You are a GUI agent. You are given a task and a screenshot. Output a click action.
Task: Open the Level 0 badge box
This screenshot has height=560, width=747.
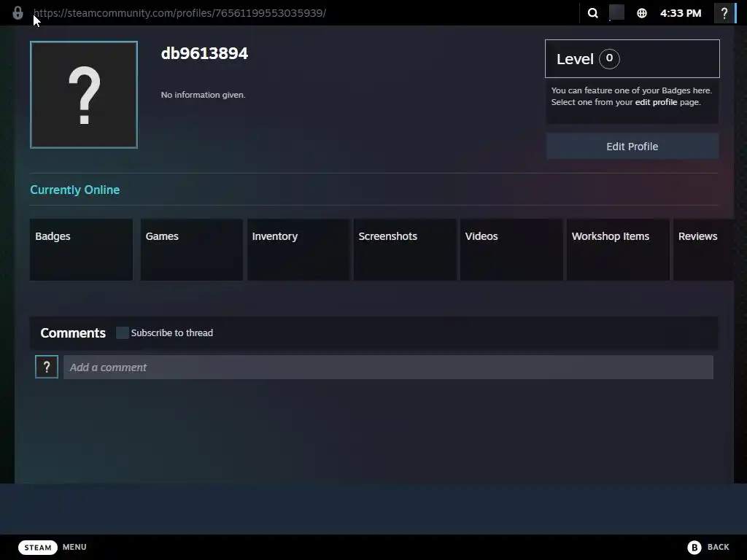click(x=632, y=58)
